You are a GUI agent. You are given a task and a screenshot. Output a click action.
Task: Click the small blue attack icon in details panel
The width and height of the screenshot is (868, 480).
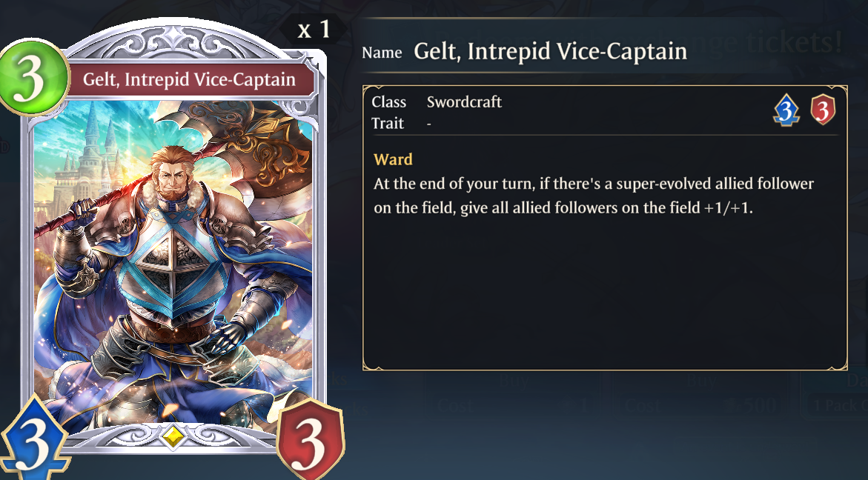coord(786,110)
